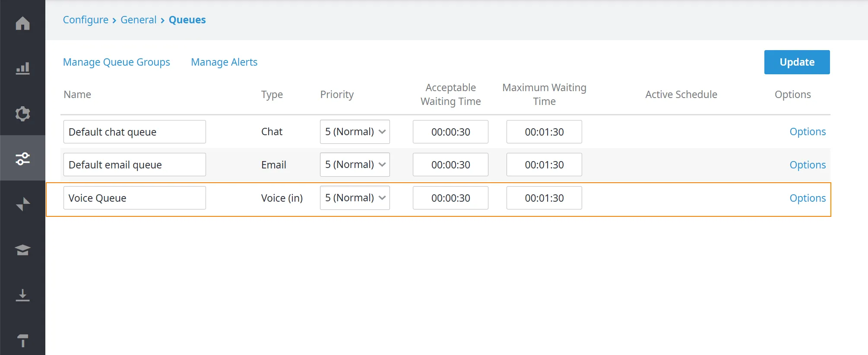
Task: Open Manage Queue Groups
Action: click(117, 62)
